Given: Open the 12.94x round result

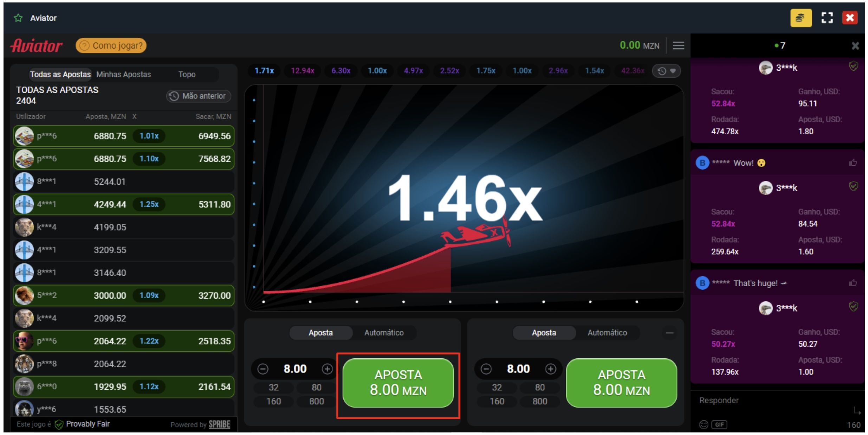Looking at the screenshot, I should (x=302, y=71).
